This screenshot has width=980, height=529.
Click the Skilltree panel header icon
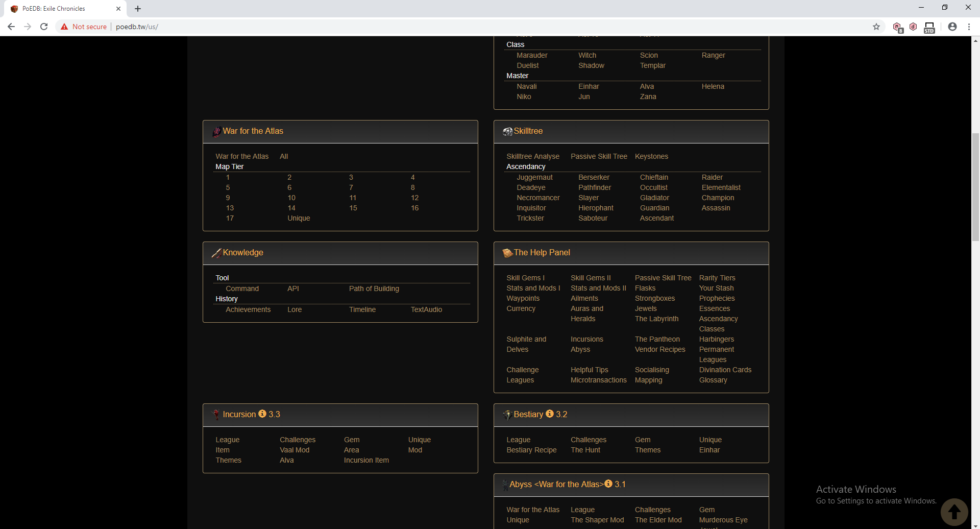pyautogui.click(x=507, y=131)
